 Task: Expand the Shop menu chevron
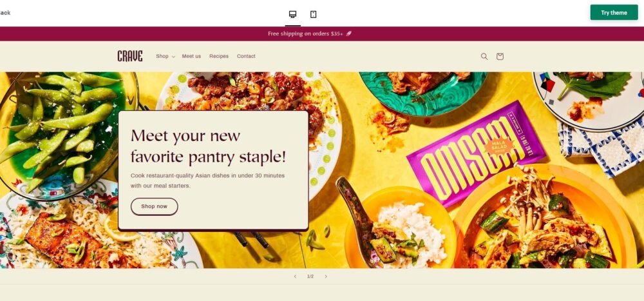[173, 57]
